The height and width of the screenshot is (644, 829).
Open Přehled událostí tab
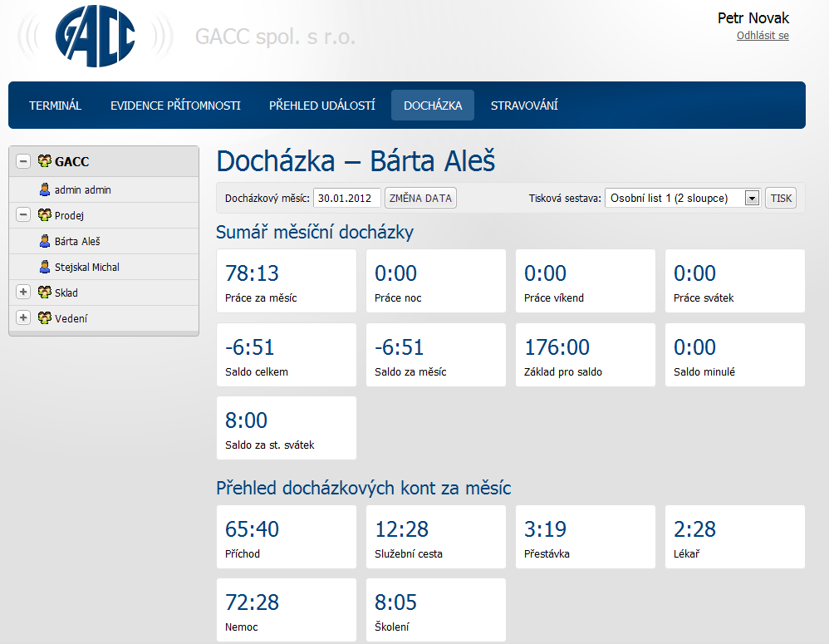click(x=322, y=106)
